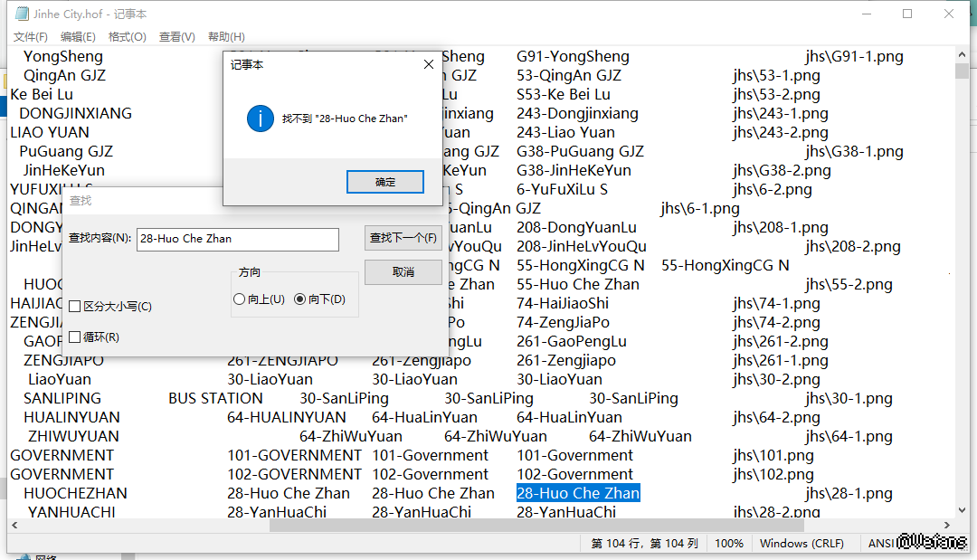Maximize the Notepad window

[907, 14]
